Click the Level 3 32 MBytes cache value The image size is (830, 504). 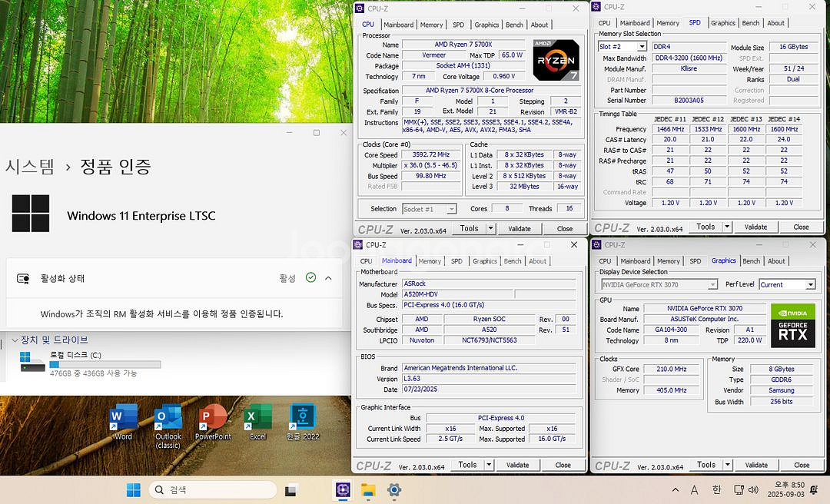(x=524, y=187)
